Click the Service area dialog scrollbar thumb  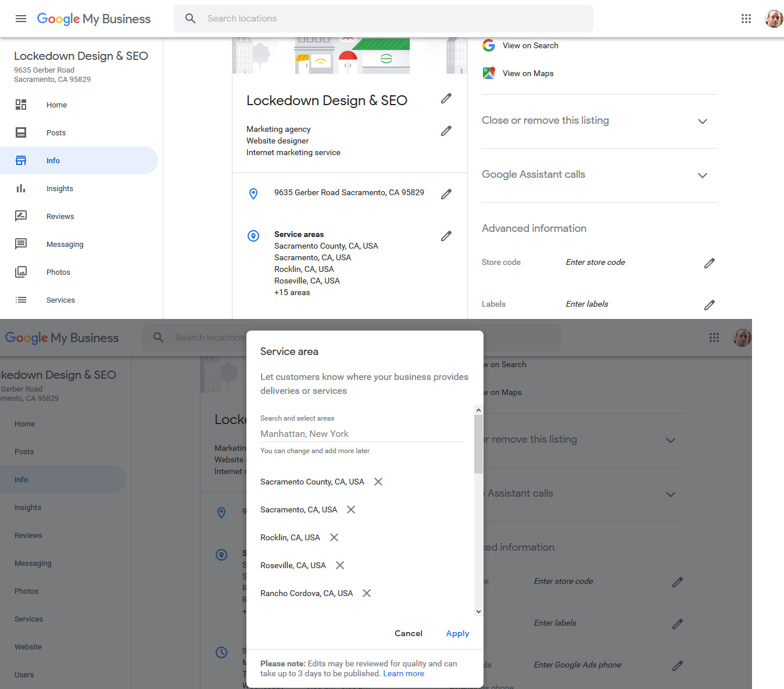[x=478, y=444]
